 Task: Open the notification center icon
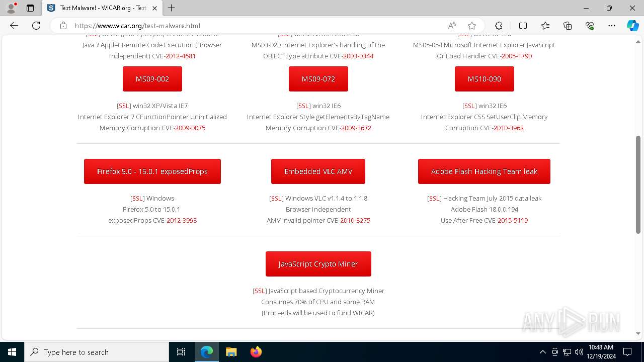tap(627, 352)
